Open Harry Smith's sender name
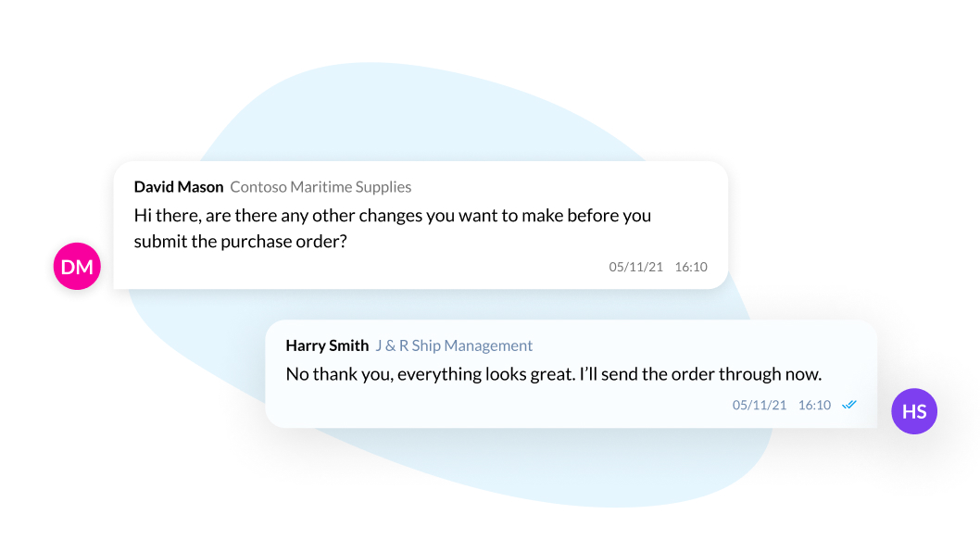This screenshot has width=980, height=552. (327, 345)
